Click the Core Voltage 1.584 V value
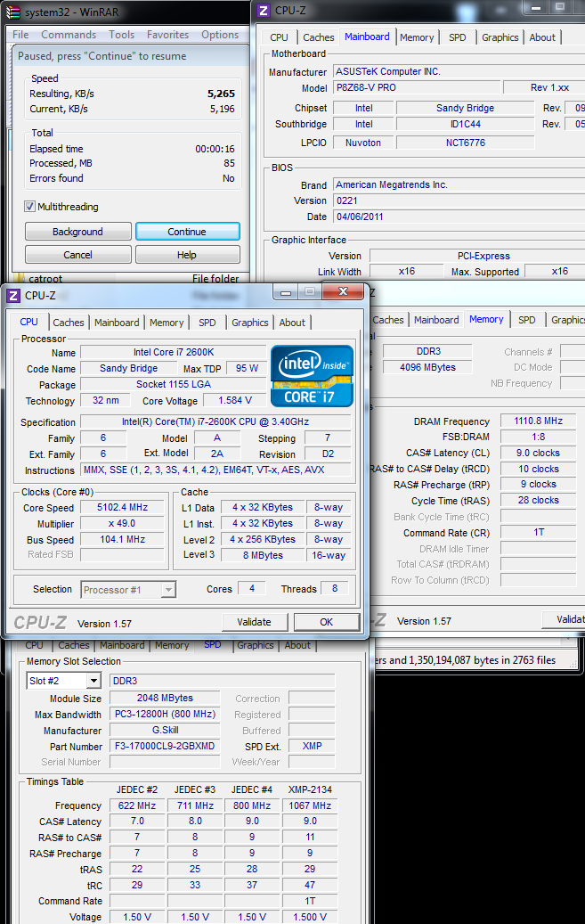The image size is (585, 924). (235, 400)
